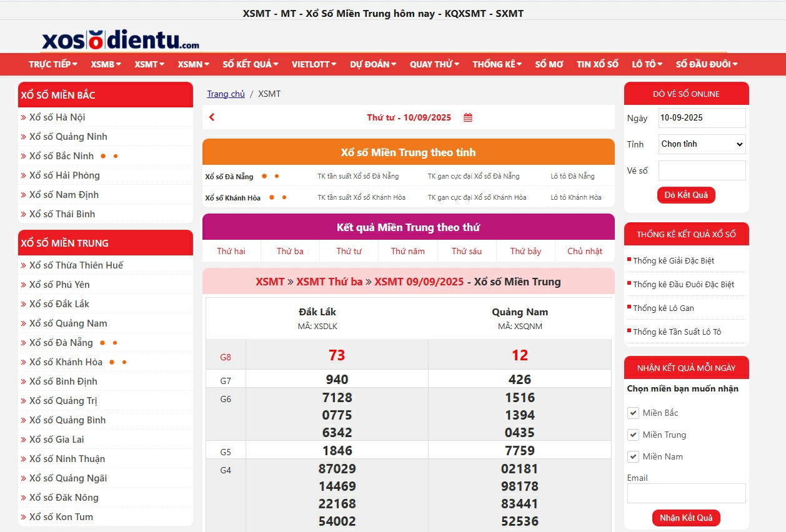Click chevron icon before Xổ số Hà Nội
This screenshot has width=786, height=532.
pos(24,117)
